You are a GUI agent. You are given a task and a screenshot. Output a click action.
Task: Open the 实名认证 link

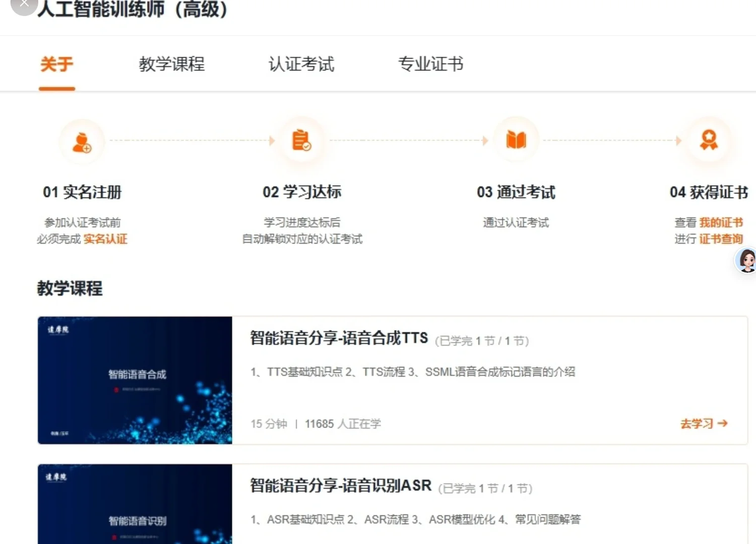[x=106, y=239]
